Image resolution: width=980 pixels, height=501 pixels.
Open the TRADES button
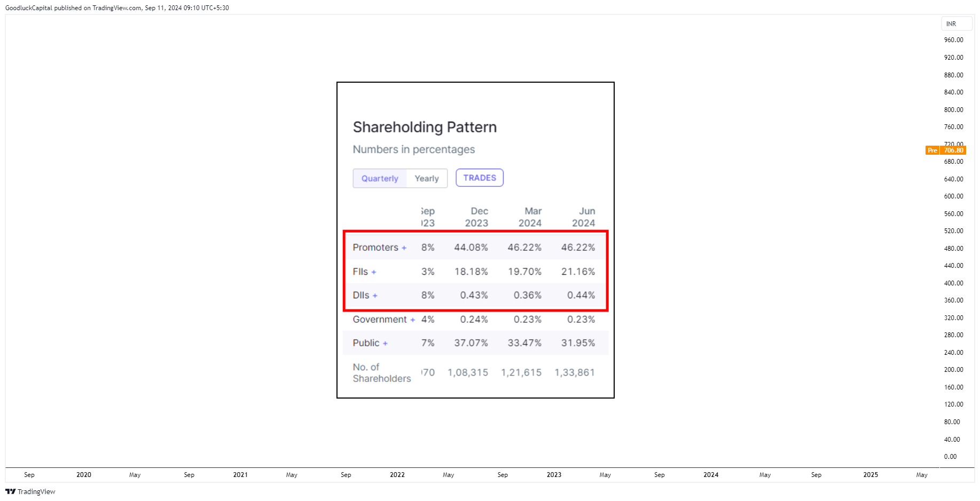[480, 178]
